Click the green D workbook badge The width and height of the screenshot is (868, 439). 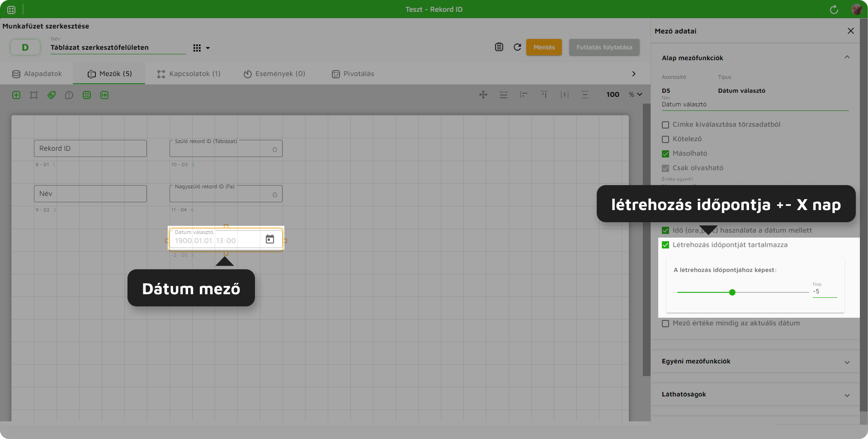25,47
